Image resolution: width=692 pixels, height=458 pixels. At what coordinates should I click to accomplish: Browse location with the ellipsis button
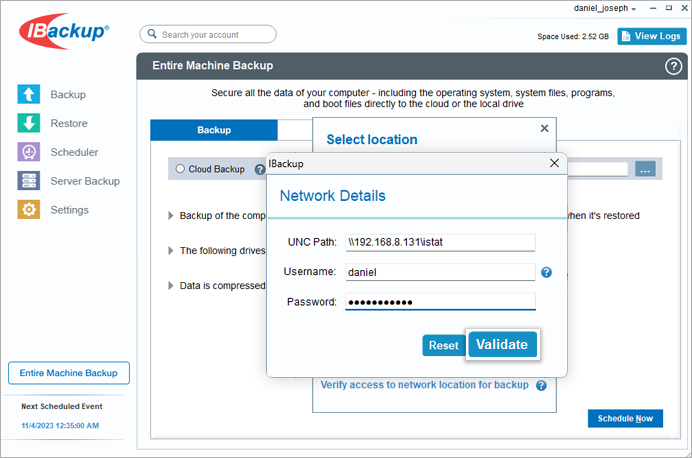point(645,169)
